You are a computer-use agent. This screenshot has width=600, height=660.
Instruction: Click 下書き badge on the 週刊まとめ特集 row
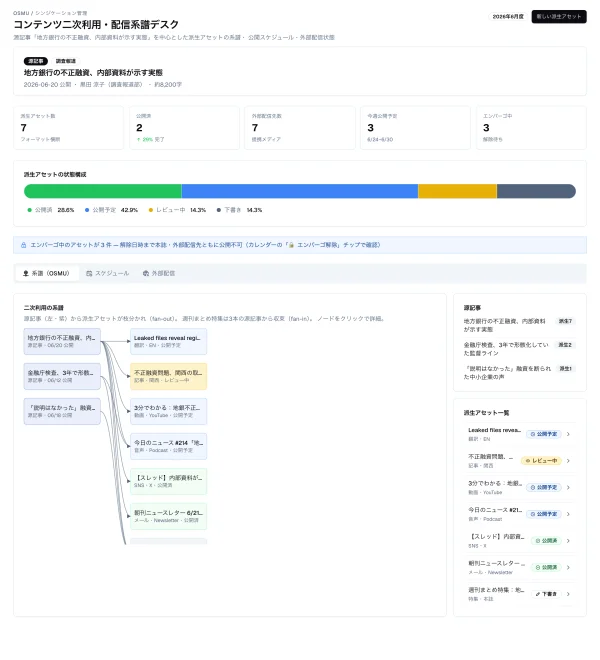pos(546,594)
